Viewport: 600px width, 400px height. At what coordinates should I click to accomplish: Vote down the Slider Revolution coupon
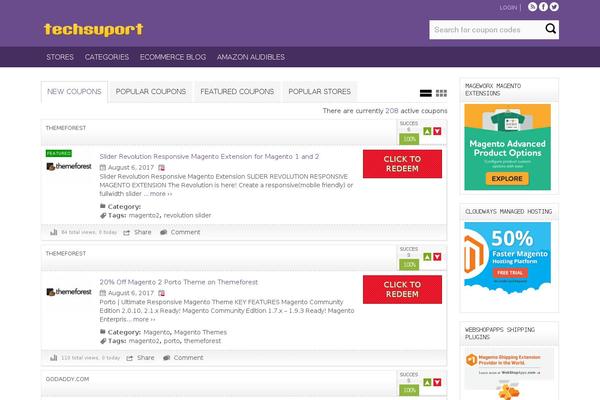point(437,131)
